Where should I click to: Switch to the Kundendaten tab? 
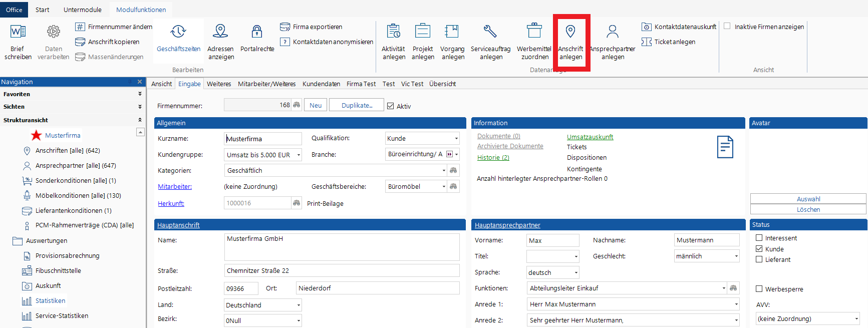(321, 84)
